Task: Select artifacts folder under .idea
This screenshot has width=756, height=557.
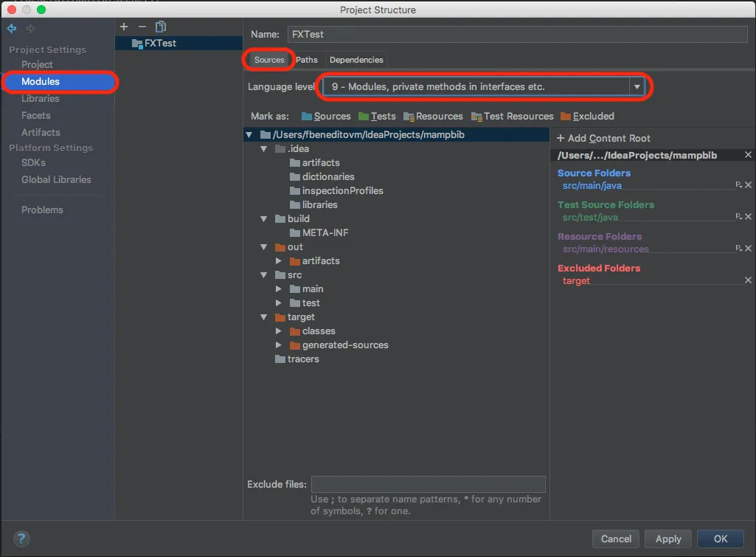Action: [x=315, y=163]
